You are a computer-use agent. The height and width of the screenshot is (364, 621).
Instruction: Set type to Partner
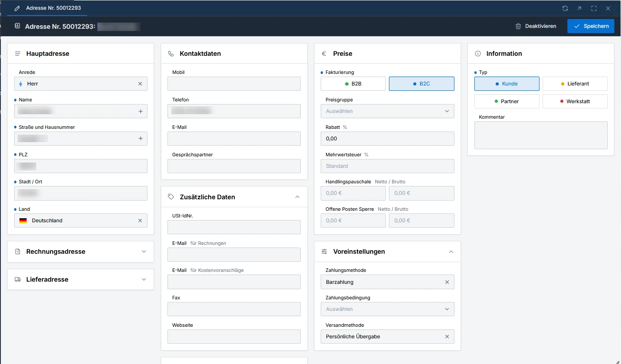tap(507, 101)
